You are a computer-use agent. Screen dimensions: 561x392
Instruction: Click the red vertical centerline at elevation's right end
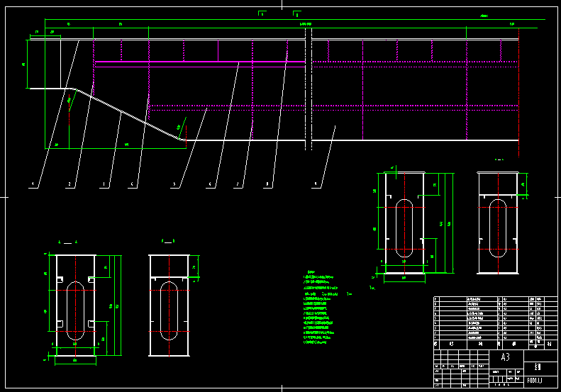point(518,92)
